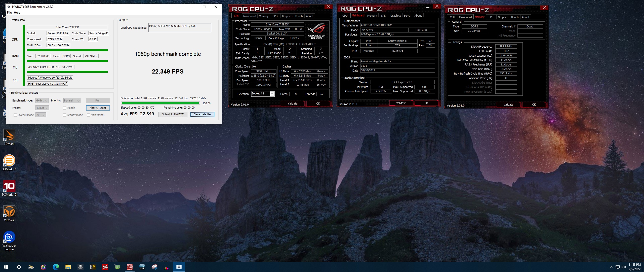This screenshot has width=644, height=272.
Task: Open the Overkill 2x dropdown
Action: tap(41, 115)
